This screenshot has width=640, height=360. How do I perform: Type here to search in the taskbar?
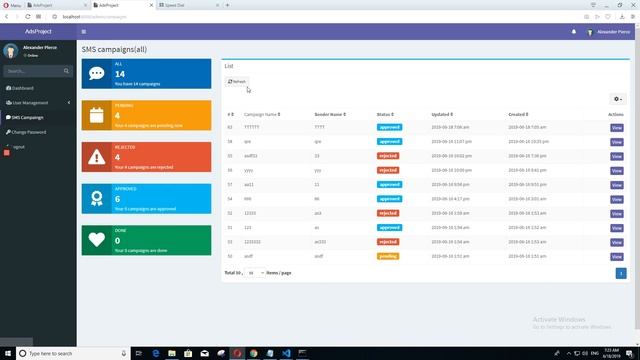73,353
